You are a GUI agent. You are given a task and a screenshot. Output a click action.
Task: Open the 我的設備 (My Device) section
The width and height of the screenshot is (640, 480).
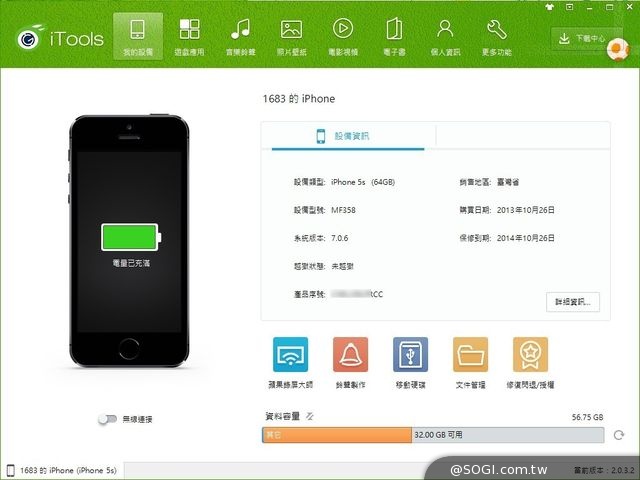pyautogui.click(x=138, y=36)
